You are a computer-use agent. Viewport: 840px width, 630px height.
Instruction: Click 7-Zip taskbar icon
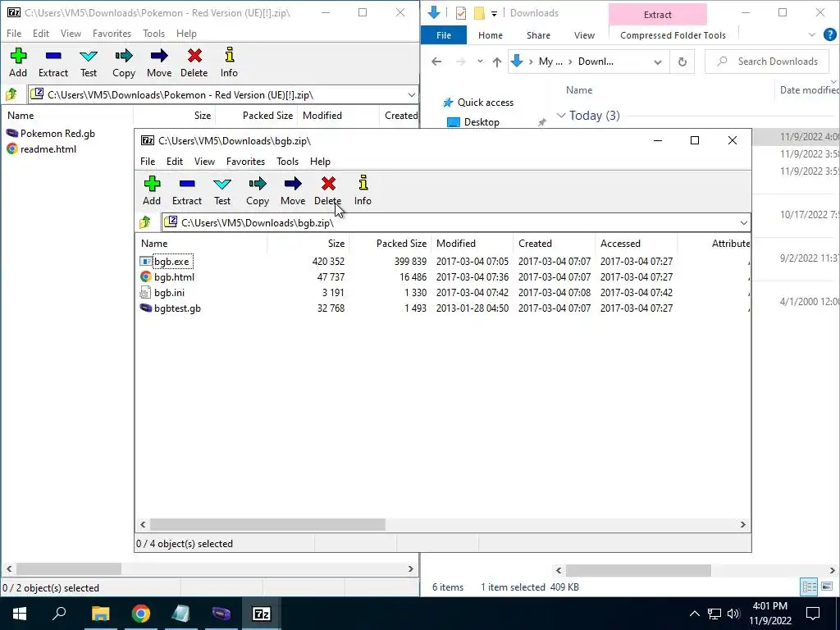(x=261, y=614)
